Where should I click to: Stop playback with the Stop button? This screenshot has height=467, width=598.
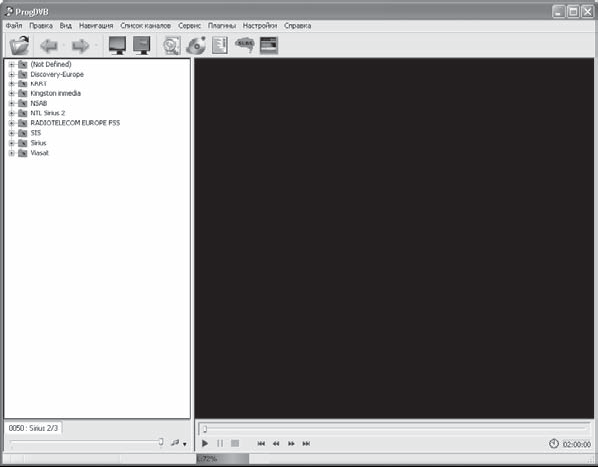(235, 443)
